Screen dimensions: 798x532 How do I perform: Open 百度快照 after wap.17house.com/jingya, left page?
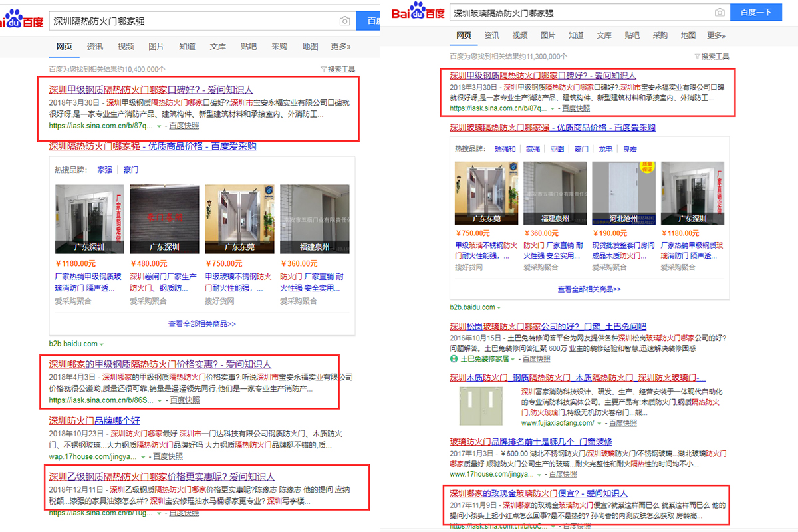click(168, 457)
